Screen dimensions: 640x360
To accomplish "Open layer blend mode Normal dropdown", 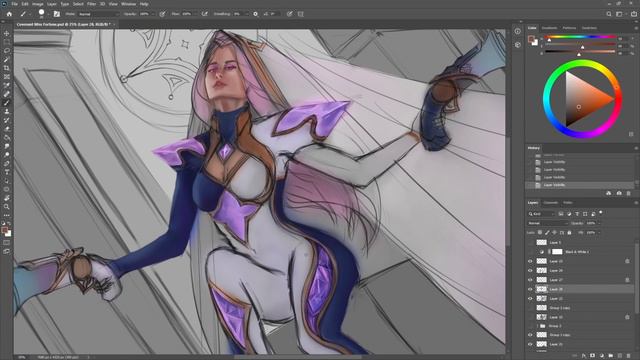I will (x=547, y=223).
